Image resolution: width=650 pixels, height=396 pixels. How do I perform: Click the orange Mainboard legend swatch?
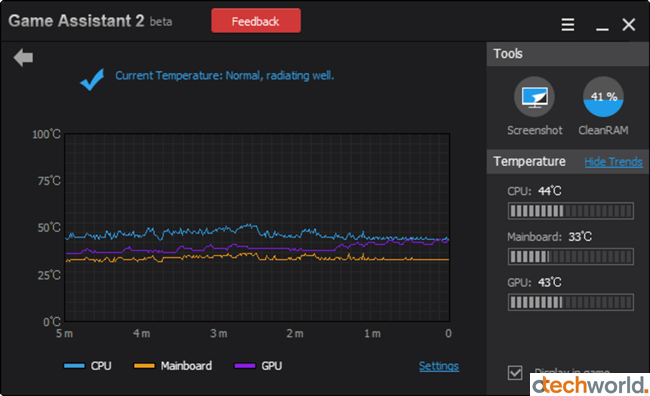click(144, 366)
